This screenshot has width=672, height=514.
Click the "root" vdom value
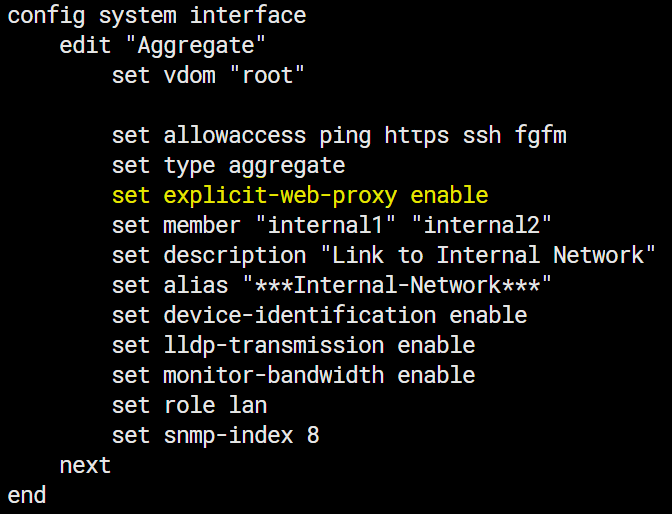273,76
